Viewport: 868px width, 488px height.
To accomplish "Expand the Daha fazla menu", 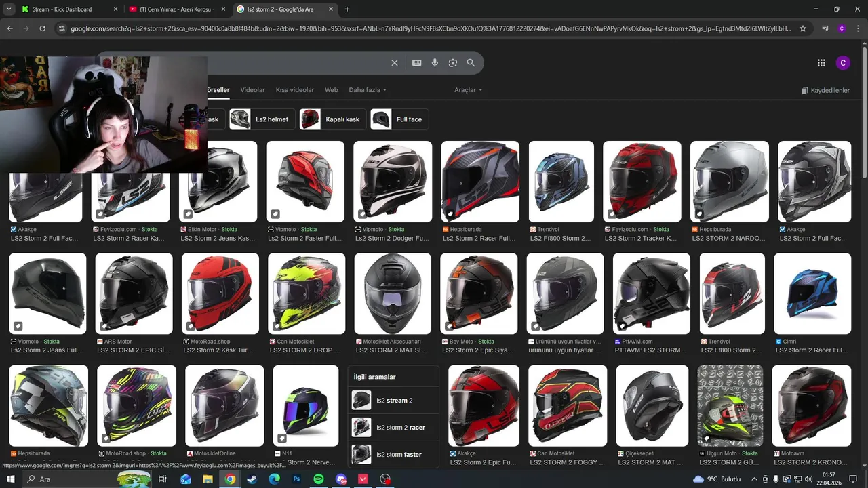I will (368, 90).
